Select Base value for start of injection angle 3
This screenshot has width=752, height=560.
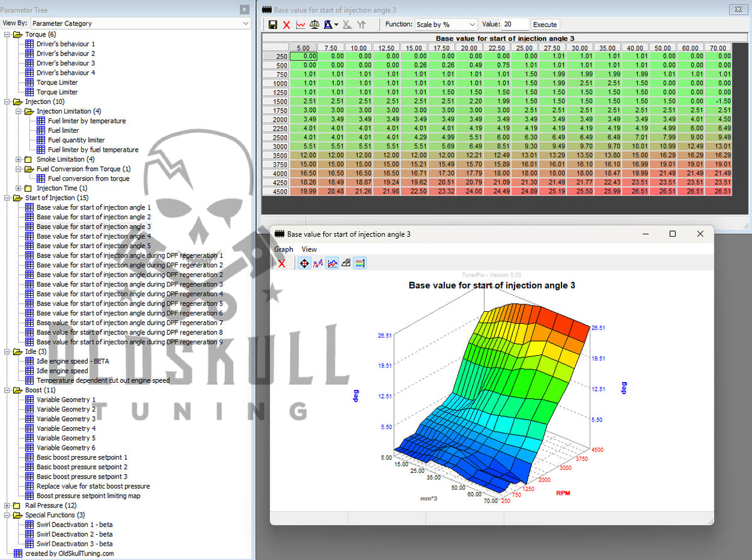tap(93, 226)
